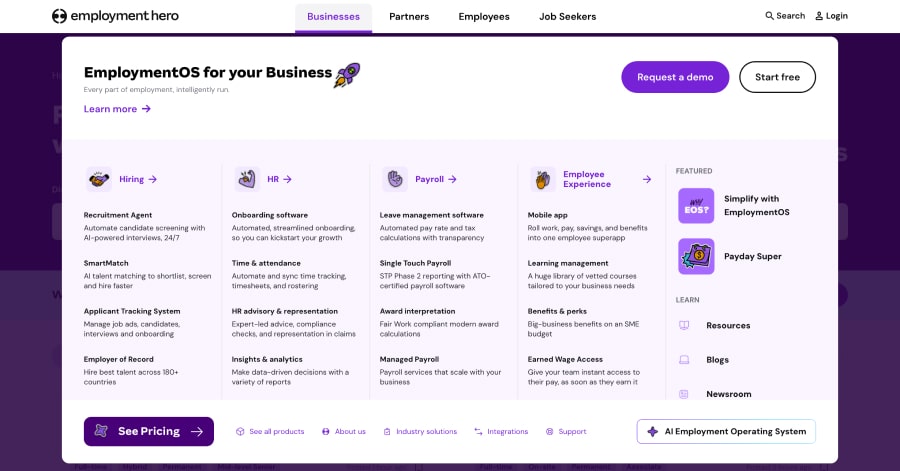Click the AI Employment Operating System button
The width and height of the screenshot is (900, 471).
726,431
